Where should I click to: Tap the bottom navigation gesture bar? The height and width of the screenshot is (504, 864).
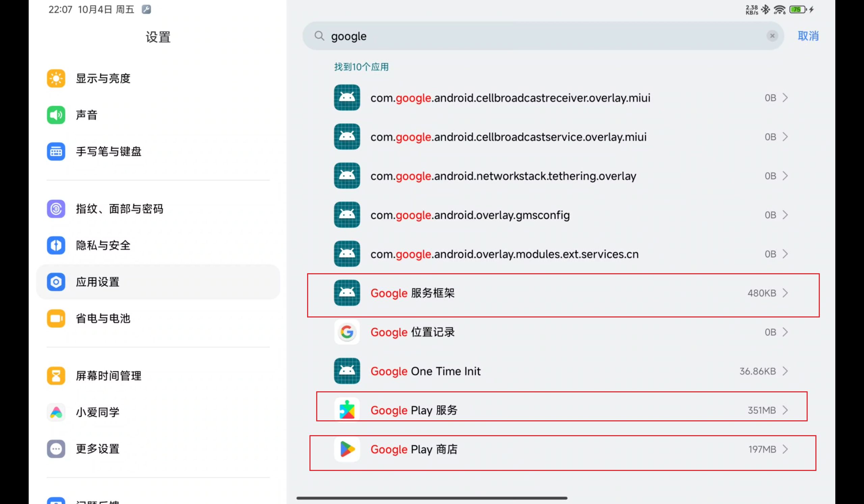(x=432, y=498)
